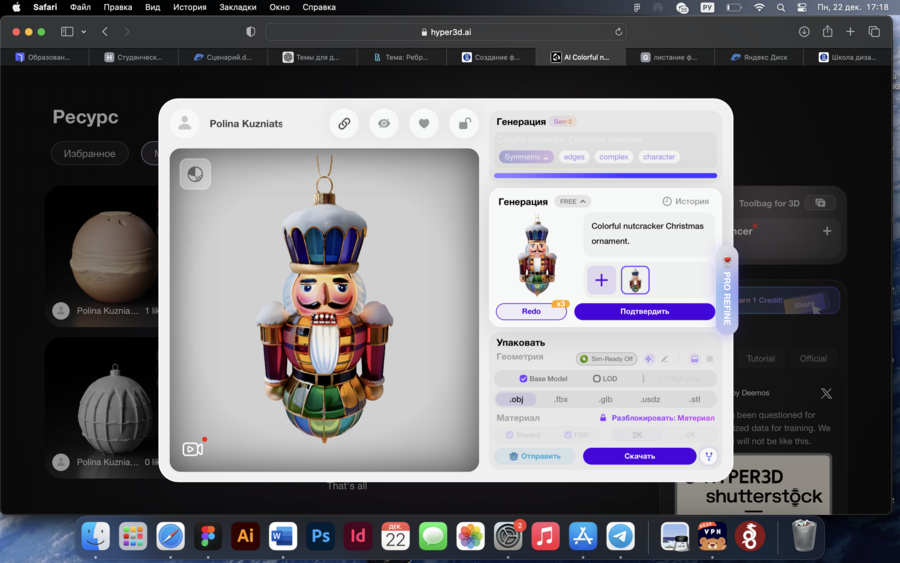Expand the FREE plan dropdown
The width and height of the screenshot is (900, 563).
[x=573, y=201]
